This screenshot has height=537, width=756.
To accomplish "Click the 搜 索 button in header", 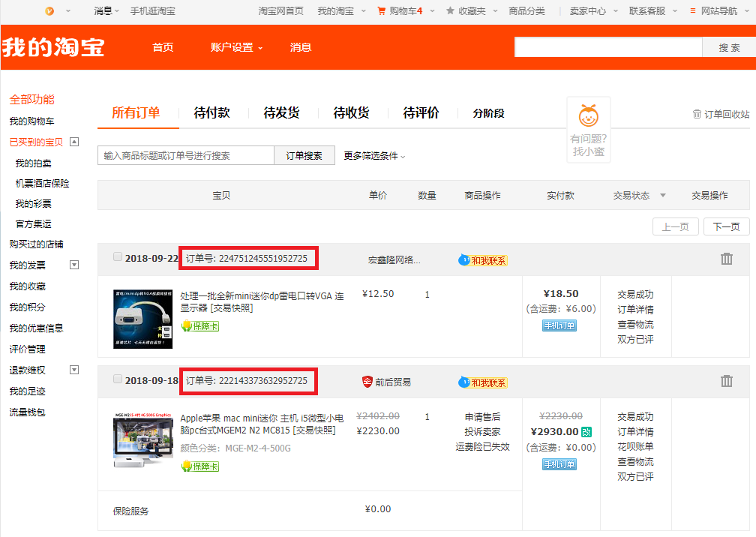I will [728, 47].
